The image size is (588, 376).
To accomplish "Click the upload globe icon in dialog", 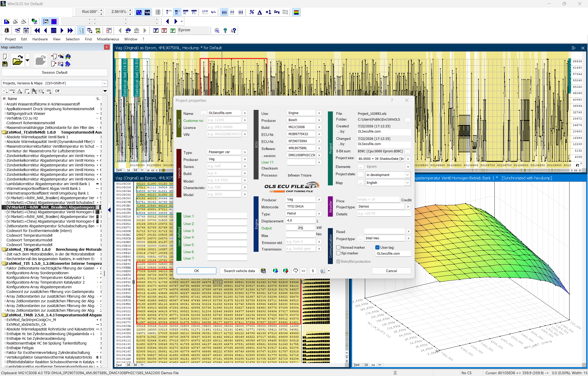I will 286,271.
